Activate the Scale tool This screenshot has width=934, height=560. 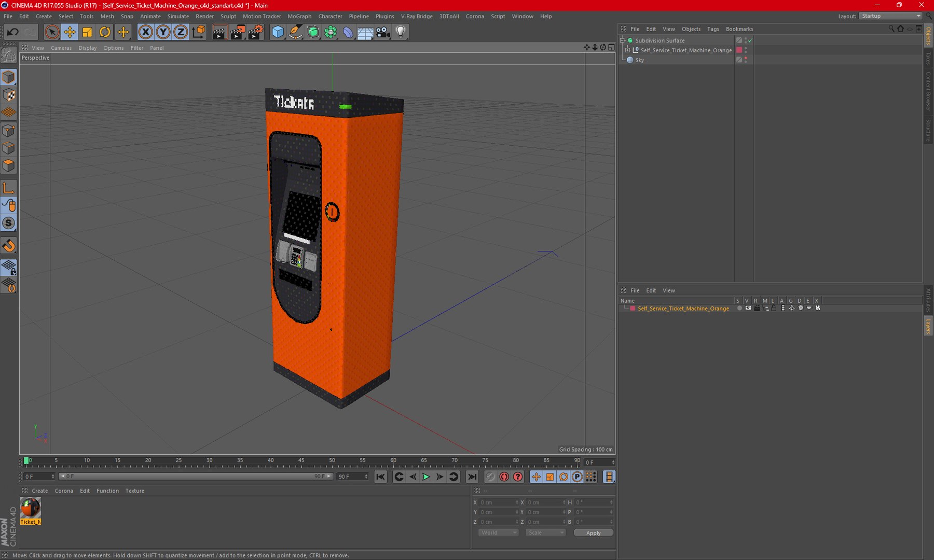87,32
